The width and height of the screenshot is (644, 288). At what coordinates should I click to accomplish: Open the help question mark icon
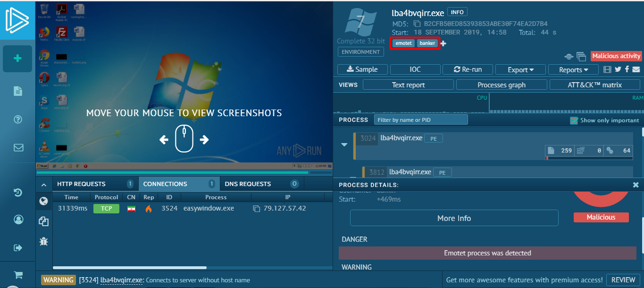[18, 119]
